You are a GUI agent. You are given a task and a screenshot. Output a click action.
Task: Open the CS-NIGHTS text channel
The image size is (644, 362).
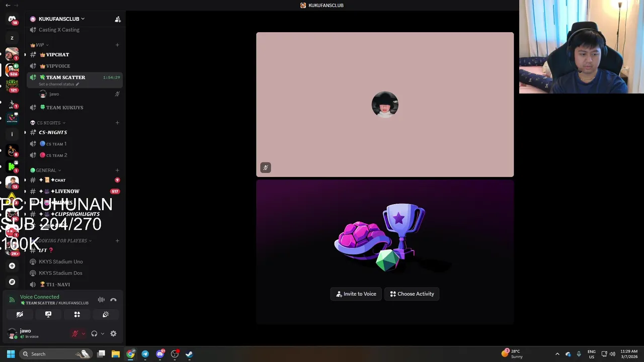coord(74,132)
